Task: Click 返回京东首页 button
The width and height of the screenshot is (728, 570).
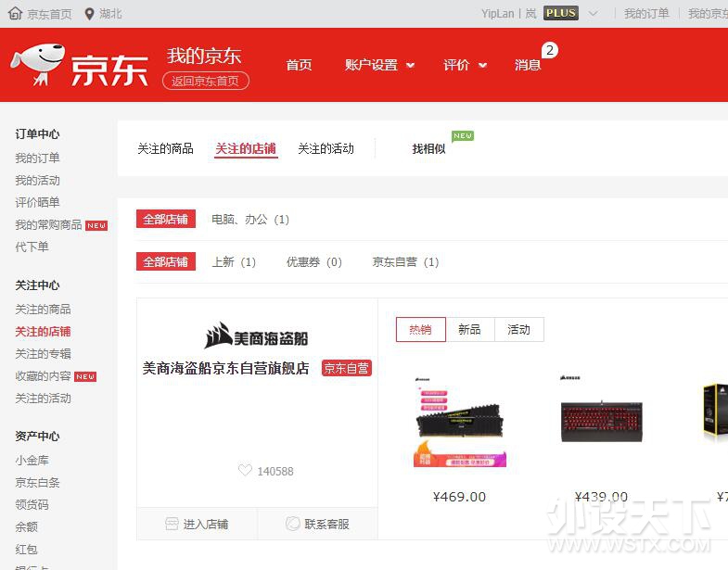Action: [206, 82]
